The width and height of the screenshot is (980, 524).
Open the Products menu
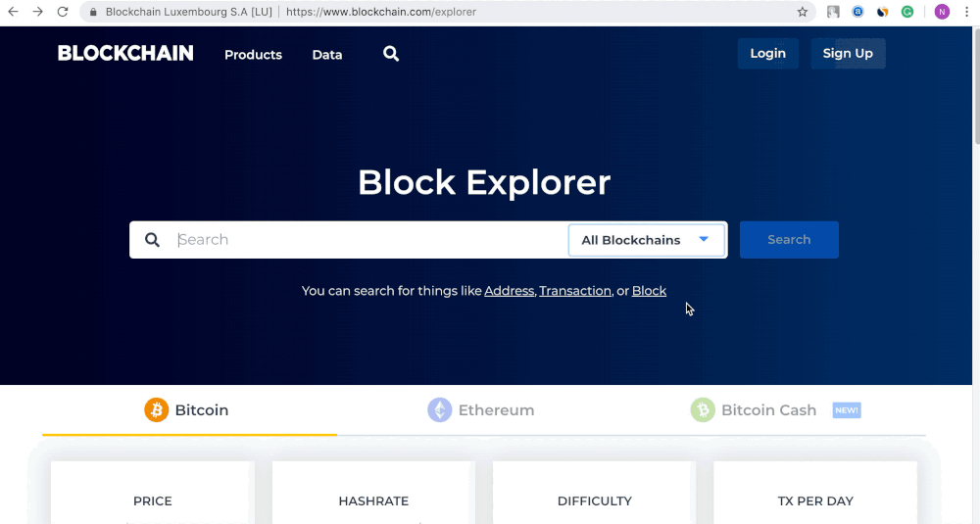point(253,54)
